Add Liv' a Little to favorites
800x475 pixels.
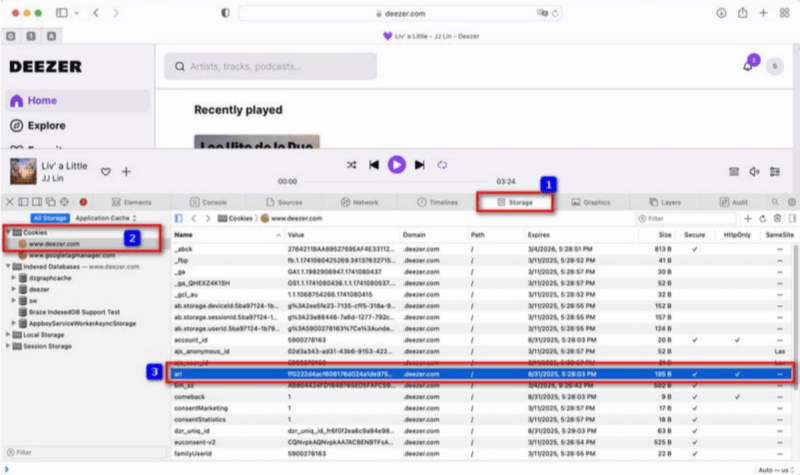(106, 172)
